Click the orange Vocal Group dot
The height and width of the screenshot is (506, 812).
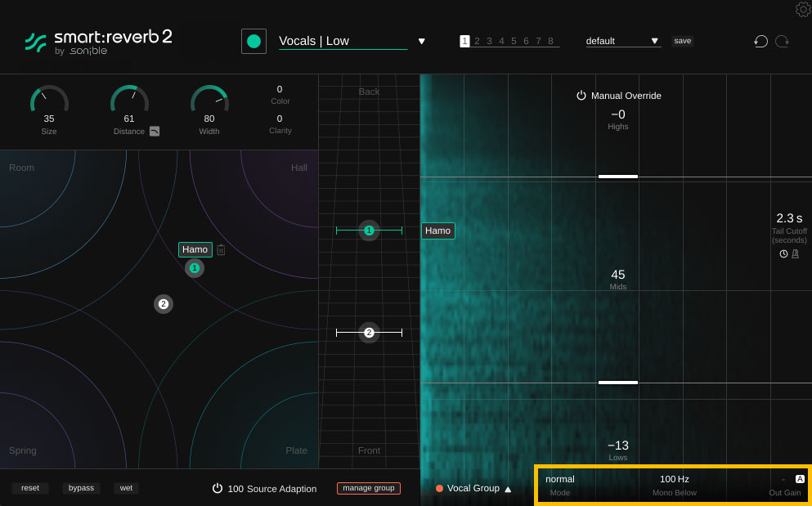pyautogui.click(x=439, y=488)
